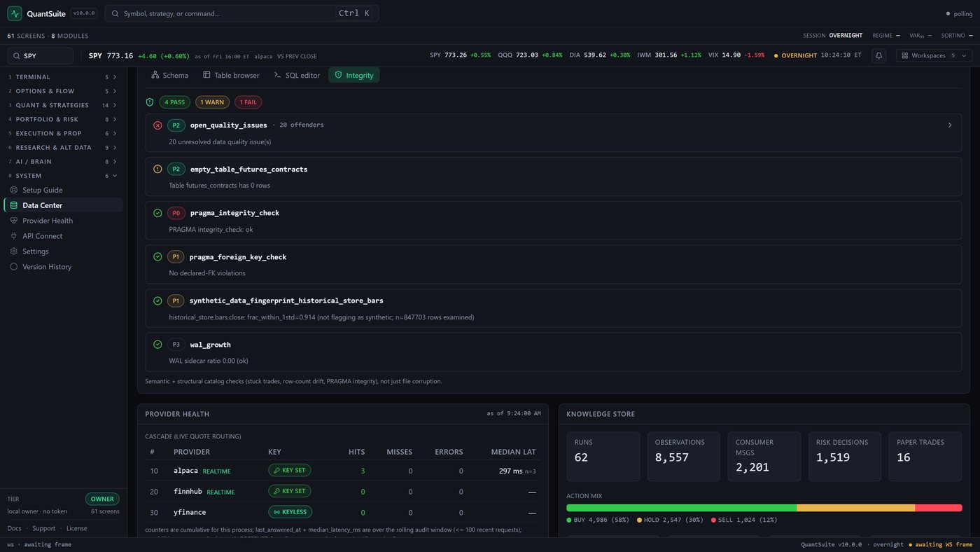Click the warning icon on empty_table_futures_contracts
Viewport: 980px width, 552px height.
[157, 169]
